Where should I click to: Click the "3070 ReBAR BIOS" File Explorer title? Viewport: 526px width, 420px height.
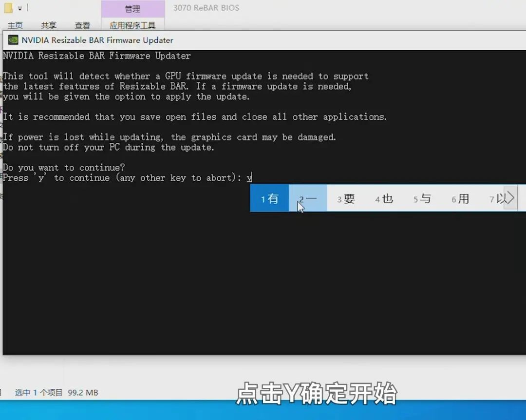pyautogui.click(x=207, y=8)
